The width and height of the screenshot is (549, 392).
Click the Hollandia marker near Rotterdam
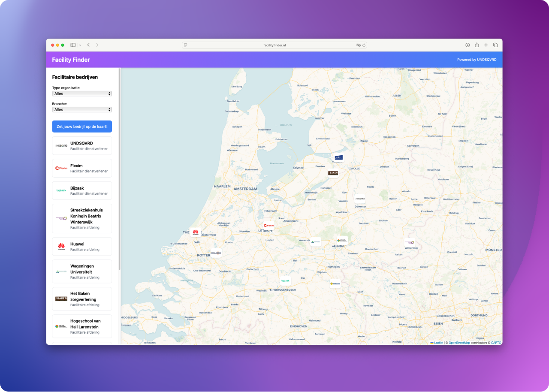216,253
